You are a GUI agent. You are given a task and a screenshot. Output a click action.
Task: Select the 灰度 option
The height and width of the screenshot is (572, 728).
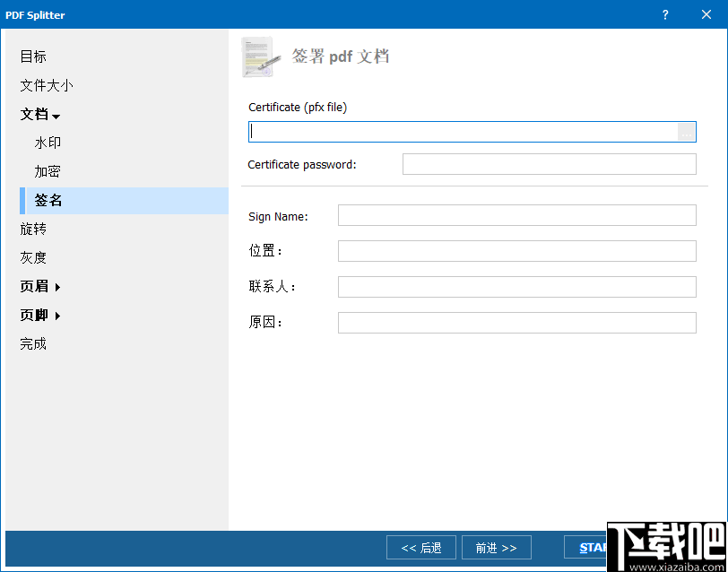pyautogui.click(x=33, y=257)
